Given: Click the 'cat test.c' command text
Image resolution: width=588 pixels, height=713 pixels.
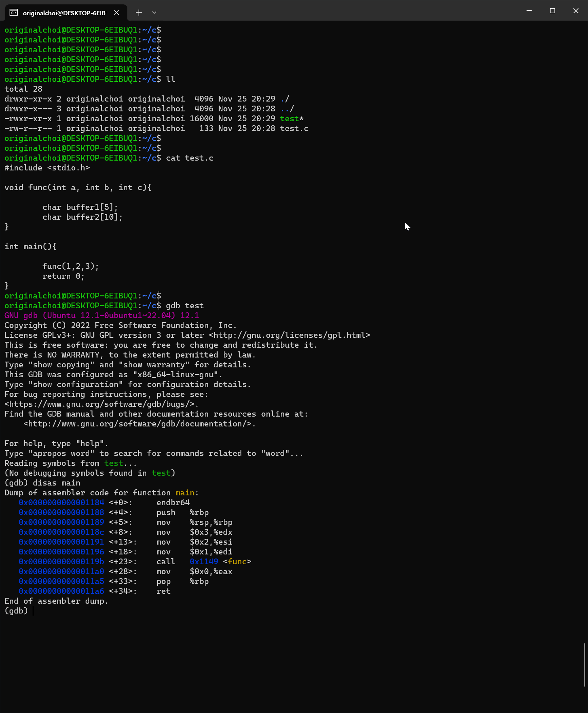Looking at the screenshot, I should 189,158.
